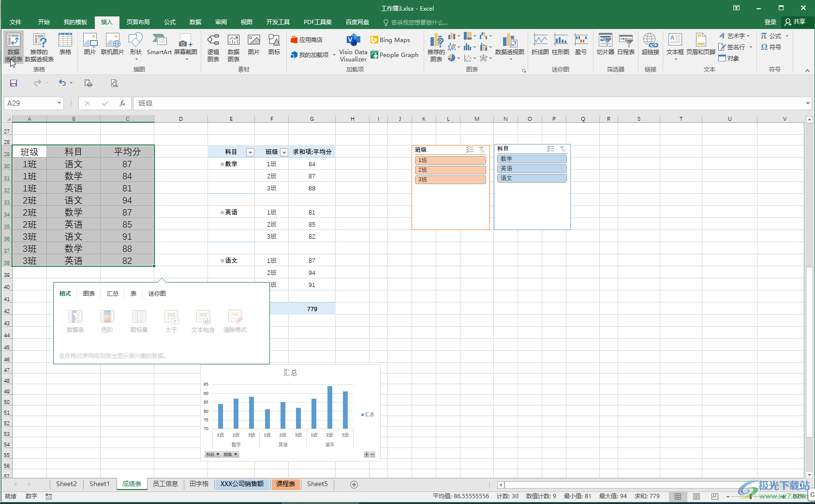Open Bing Maps add-in
Image resolution: width=815 pixels, height=504 pixels.
point(390,40)
